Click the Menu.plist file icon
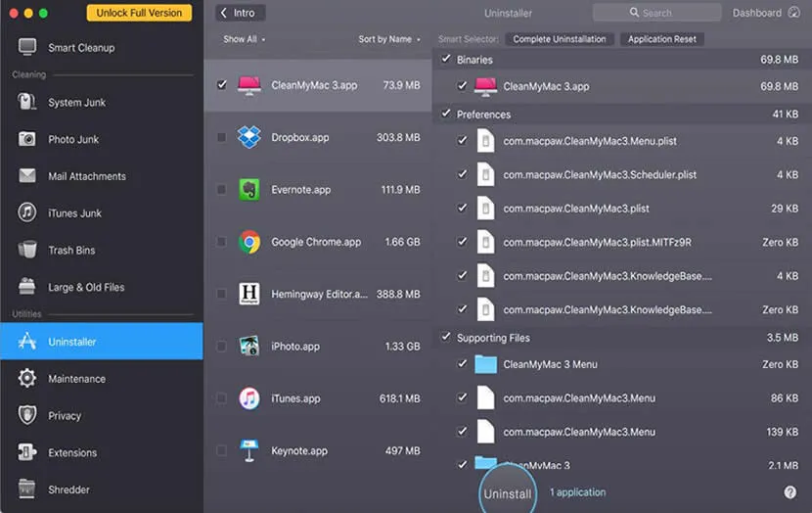This screenshot has height=513, width=812. pos(486,141)
